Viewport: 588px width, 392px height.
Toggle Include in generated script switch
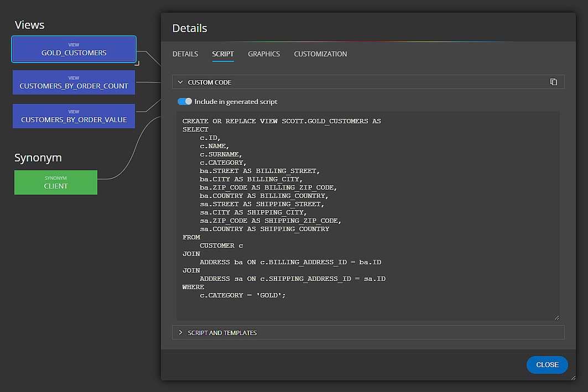coord(185,102)
